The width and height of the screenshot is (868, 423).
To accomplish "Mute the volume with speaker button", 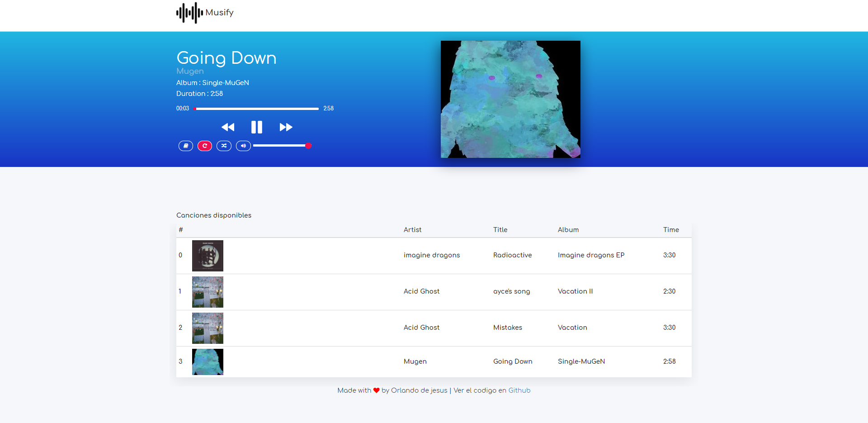I will pyautogui.click(x=243, y=146).
